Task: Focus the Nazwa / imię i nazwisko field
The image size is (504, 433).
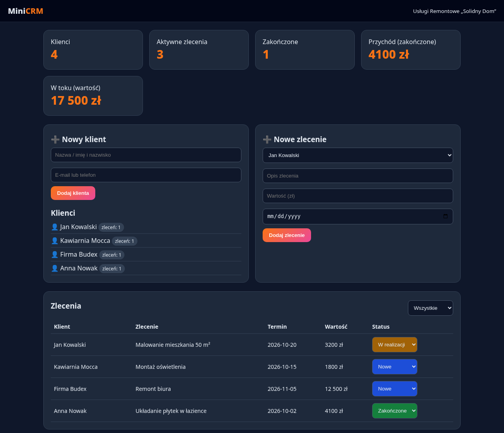Action: coord(146,155)
